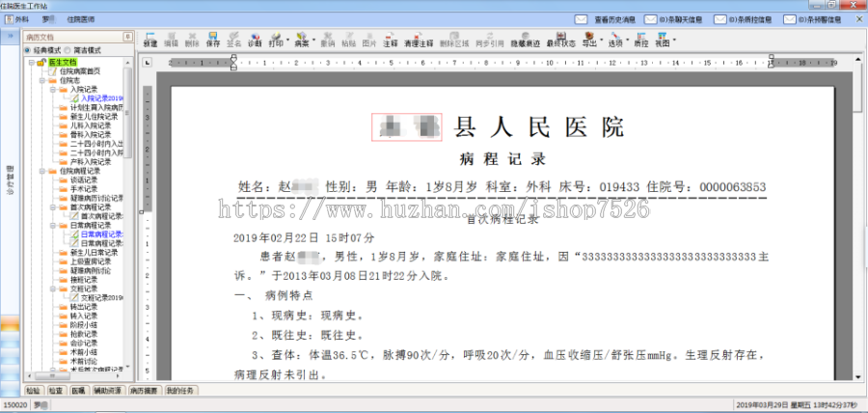Viewport: 868px width, 413px height.
Task: Collapse the 住院病程记录 tree node
Action: pos(41,171)
